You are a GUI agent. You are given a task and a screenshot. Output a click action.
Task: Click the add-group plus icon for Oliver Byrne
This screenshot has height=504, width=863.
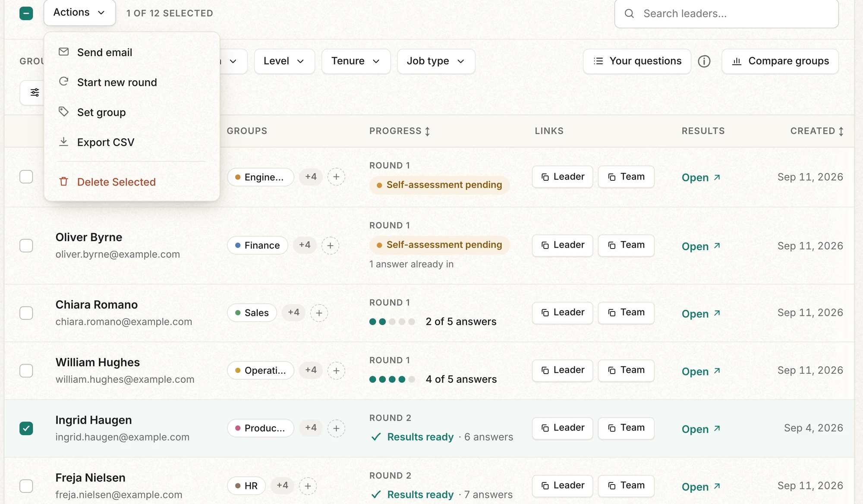pos(330,246)
